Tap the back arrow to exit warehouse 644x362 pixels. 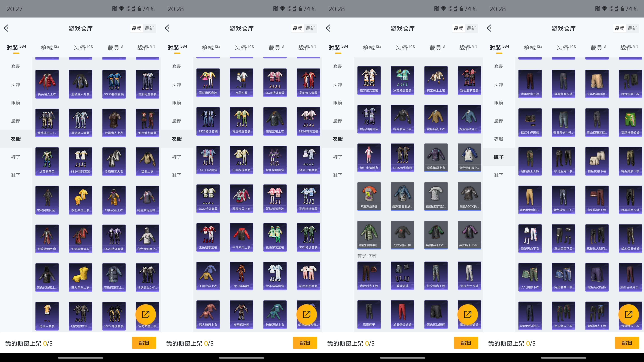(6, 28)
